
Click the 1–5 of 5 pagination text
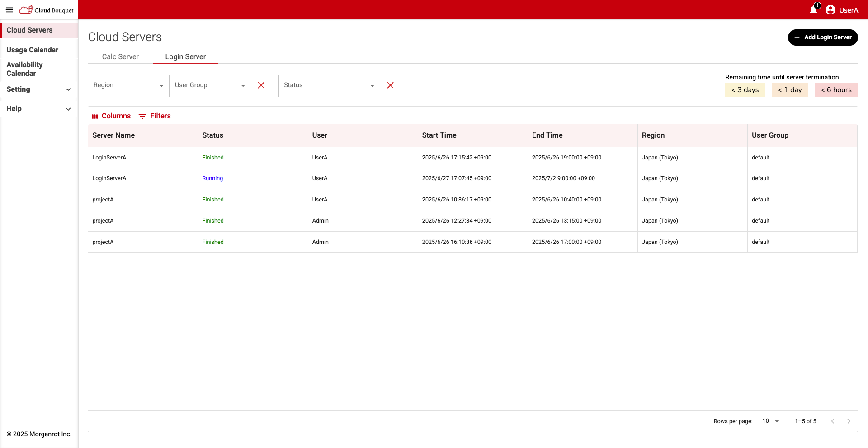[806, 421]
